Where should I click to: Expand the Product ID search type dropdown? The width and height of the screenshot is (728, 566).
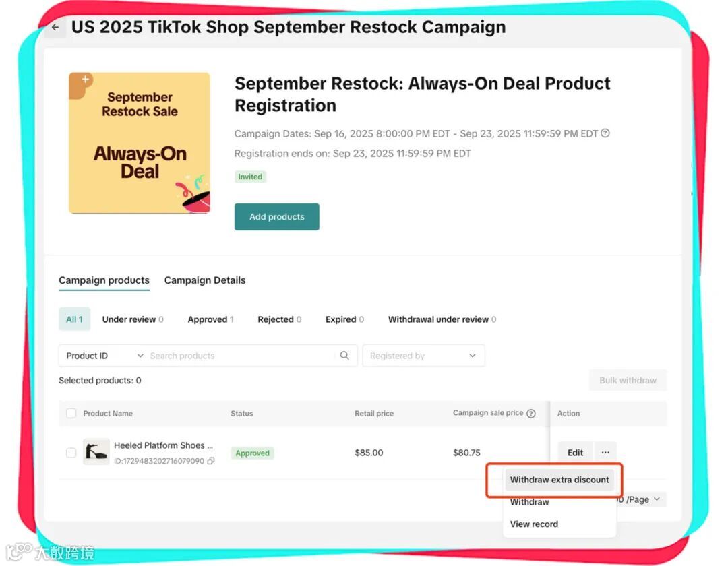click(x=104, y=356)
